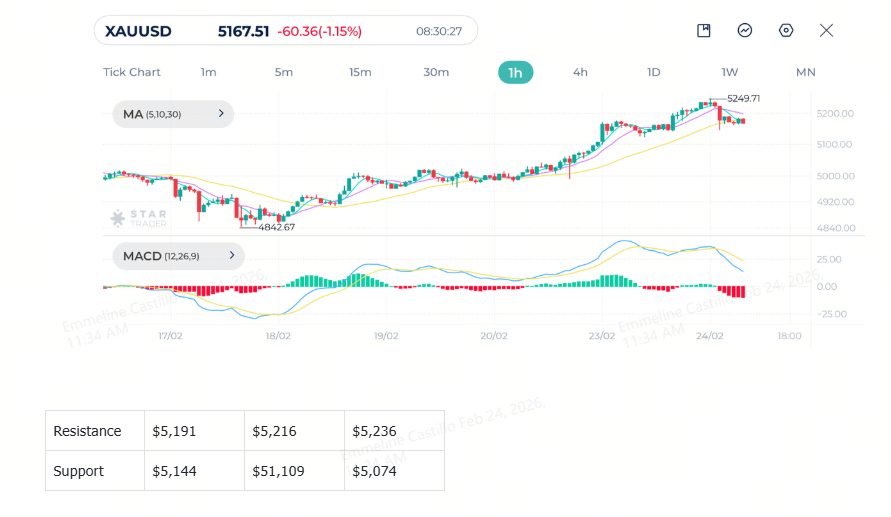
Task: Select the 1m timeframe
Action: 209,72
